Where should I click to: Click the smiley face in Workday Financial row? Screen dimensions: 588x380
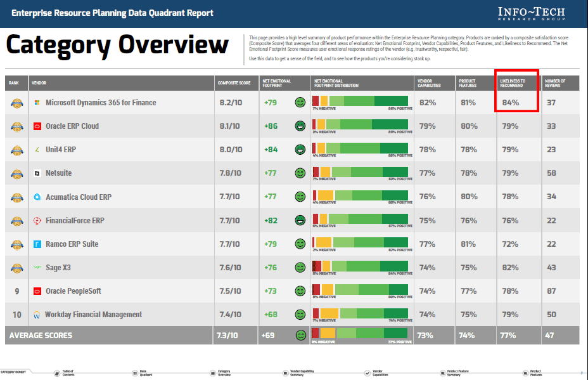pyautogui.click(x=300, y=314)
